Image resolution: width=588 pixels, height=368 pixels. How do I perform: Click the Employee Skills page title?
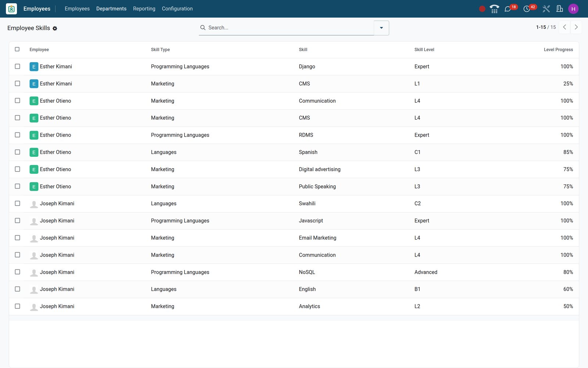[29, 28]
